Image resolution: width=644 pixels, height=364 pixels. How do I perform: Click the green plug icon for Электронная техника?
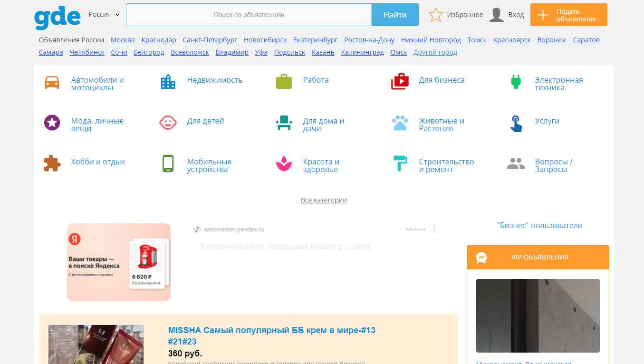(x=516, y=82)
